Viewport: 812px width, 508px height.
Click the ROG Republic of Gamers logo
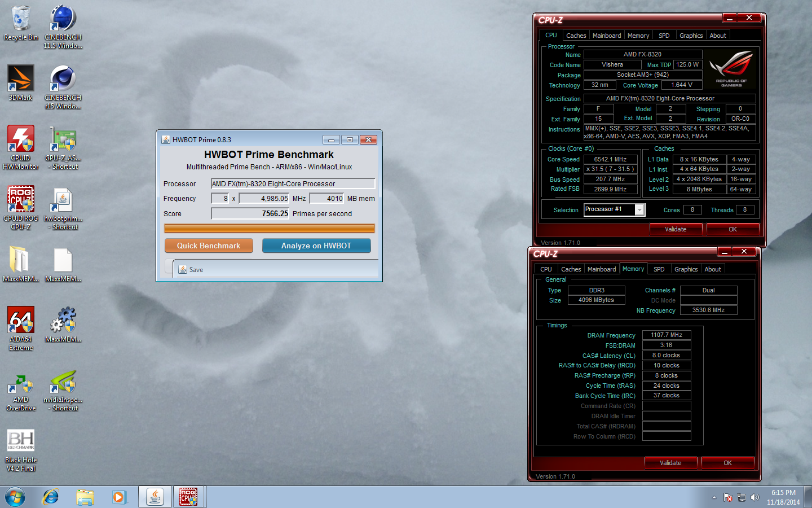pos(731,69)
